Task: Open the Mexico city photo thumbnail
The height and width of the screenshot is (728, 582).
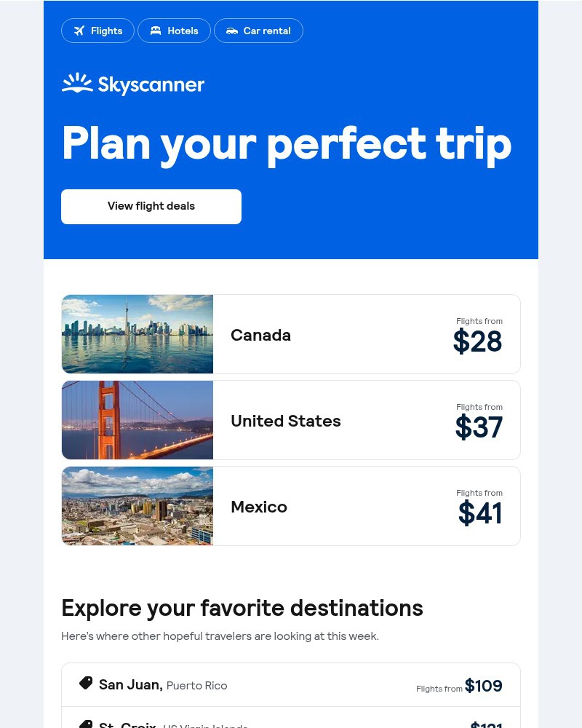Action: (137, 506)
